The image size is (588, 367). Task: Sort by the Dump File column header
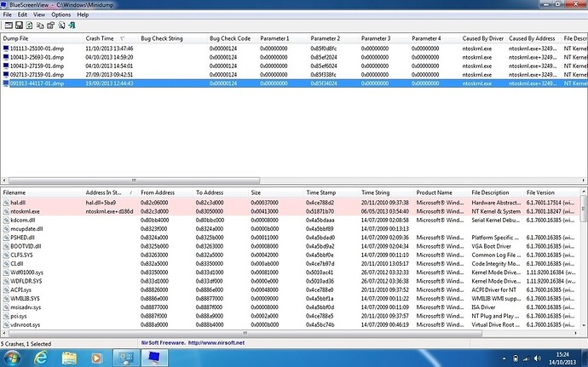click(x=42, y=38)
